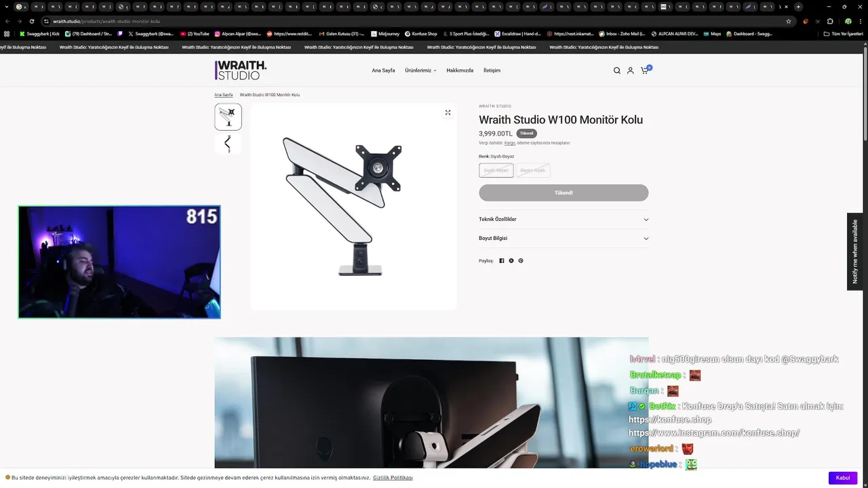Open the Gizlilik Politikası link

(x=393, y=478)
